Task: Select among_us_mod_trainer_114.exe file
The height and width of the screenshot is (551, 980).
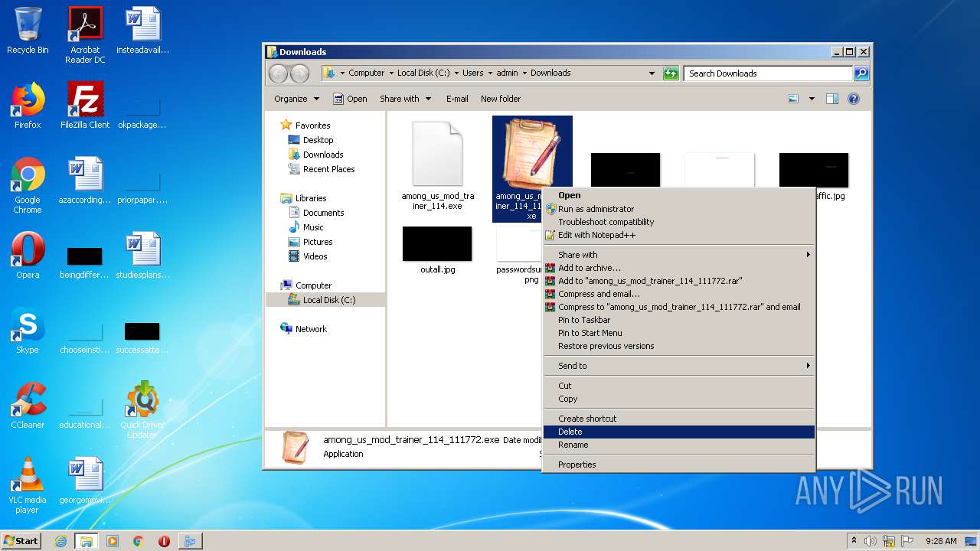Action: point(438,166)
